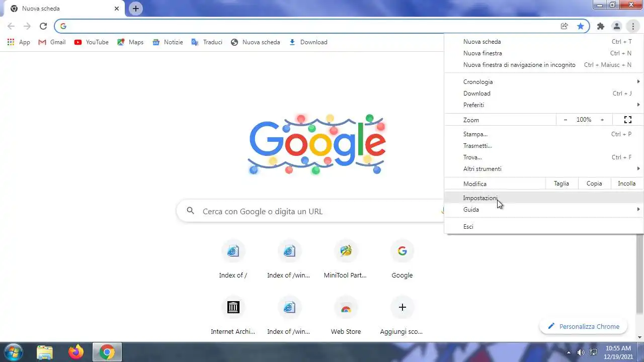This screenshot has height=362, width=644.
Task: Click the Copia button
Action: 594,184
